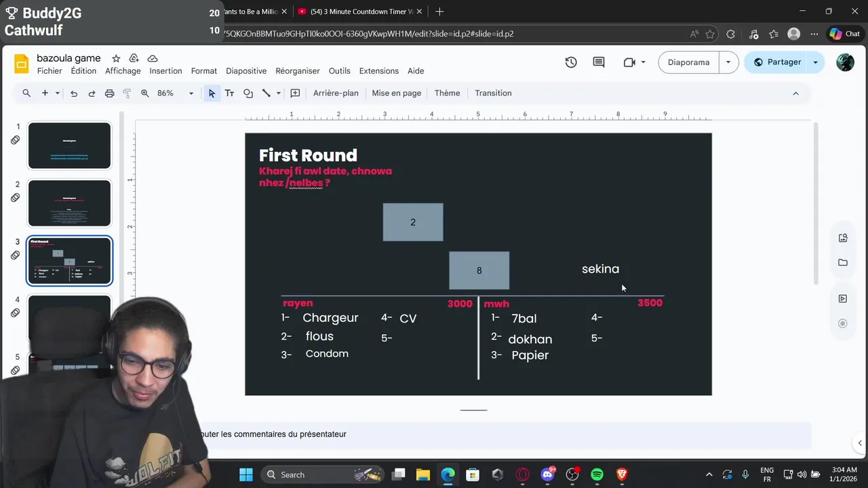Toggle read aloud in address bar
This screenshot has height=488, width=868.
coord(694,34)
